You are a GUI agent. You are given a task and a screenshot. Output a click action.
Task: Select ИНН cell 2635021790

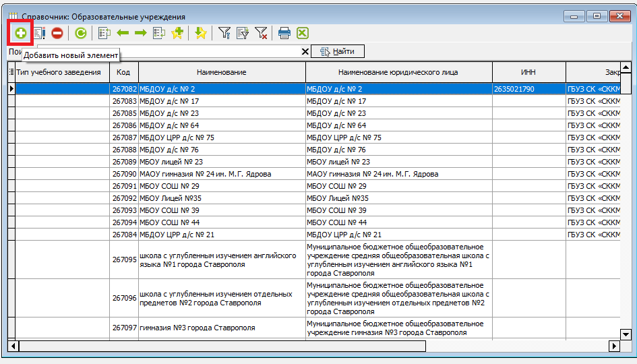tap(528, 89)
